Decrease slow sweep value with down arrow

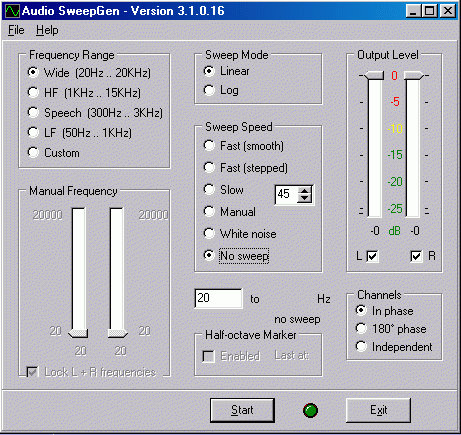[x=304, y=198]
